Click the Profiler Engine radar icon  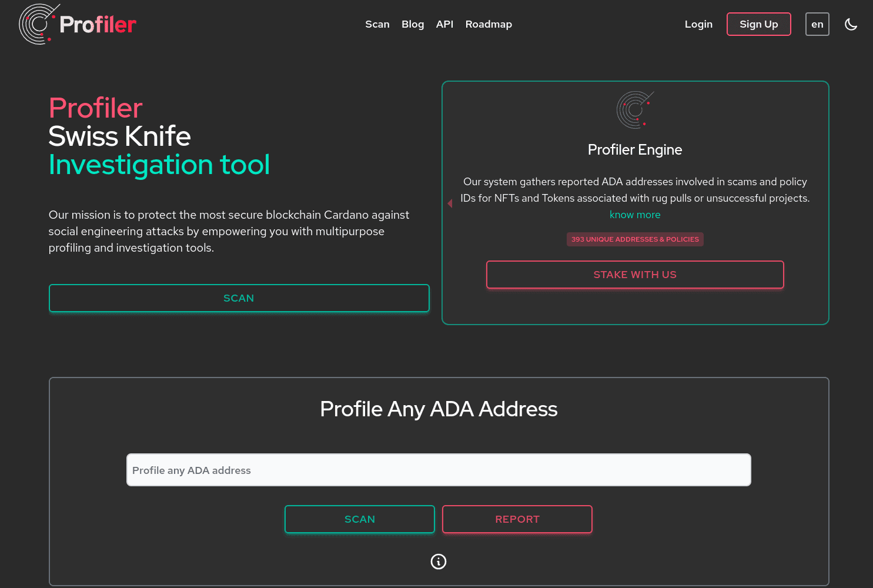(x=635, y=109)
